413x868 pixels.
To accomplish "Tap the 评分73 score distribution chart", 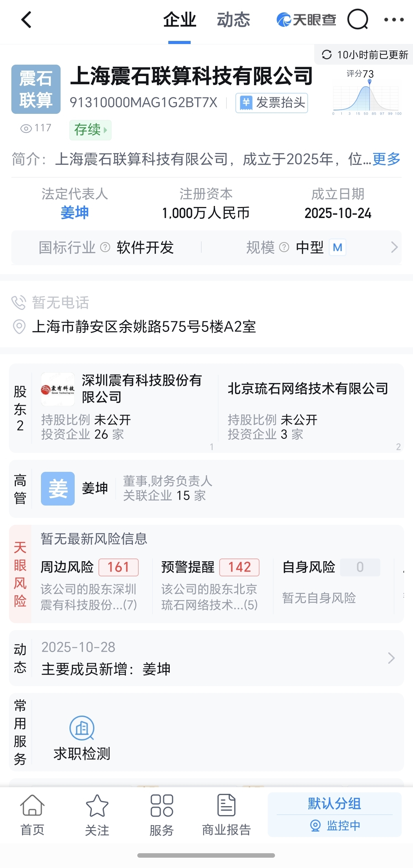I will coord(367,92).
